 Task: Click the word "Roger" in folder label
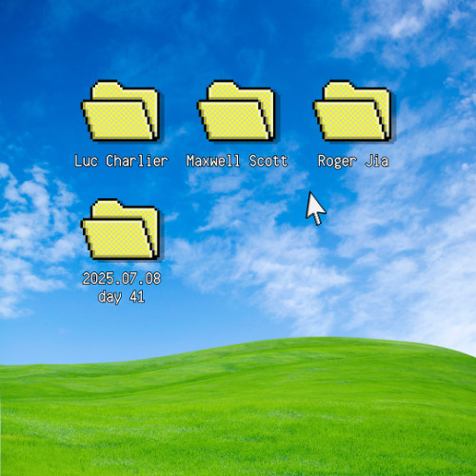[x=337, y=161]
